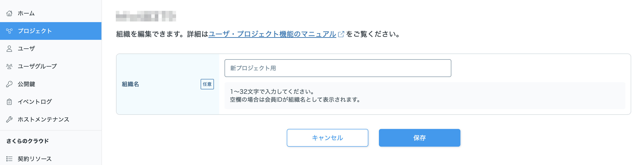Click the user group people icon
The height and width of the screenshot is (165, 644).
tap(9, 66)
